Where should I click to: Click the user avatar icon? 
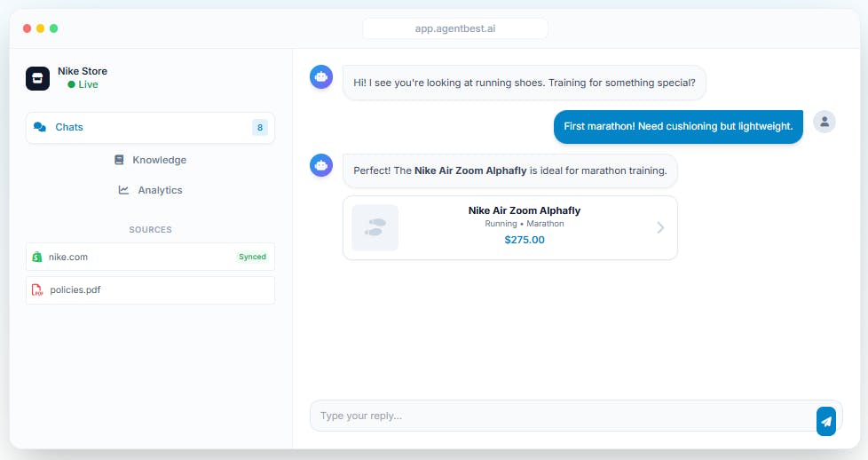coord(825,122)
